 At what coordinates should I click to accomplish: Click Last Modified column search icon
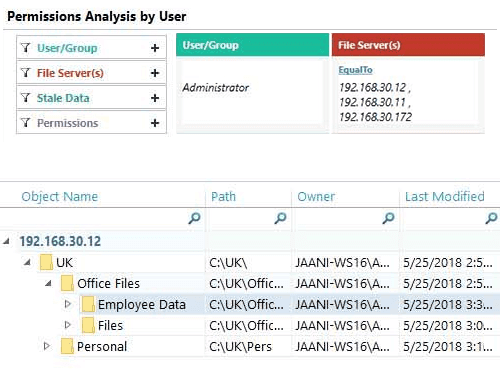click(491, 218)
